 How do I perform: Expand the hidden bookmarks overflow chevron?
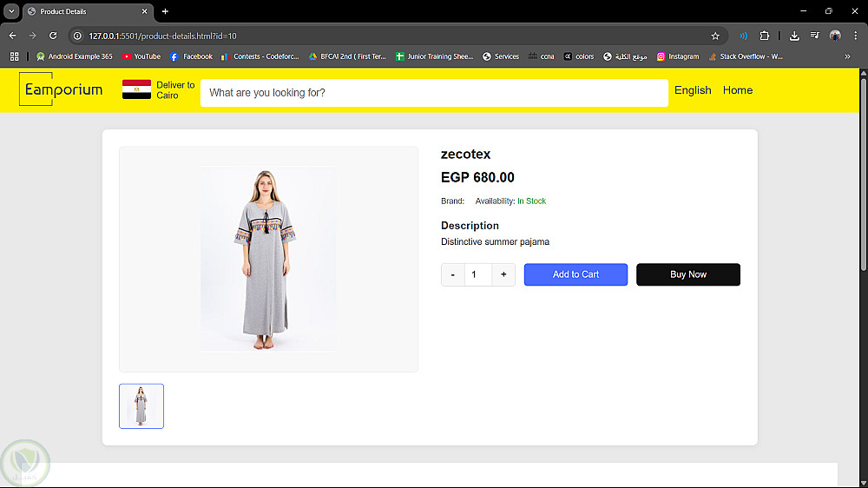pyautogui.click(x=847, y=56)
